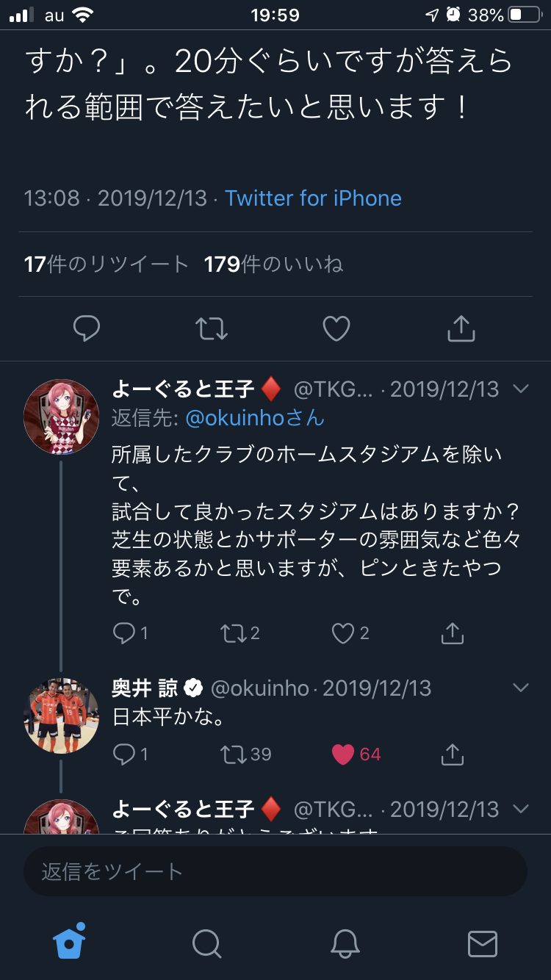Reply to よーぐると王子's stadium question
Image resolution: width=551 pixels, height=980 pixels.
(x=123, y=633)
